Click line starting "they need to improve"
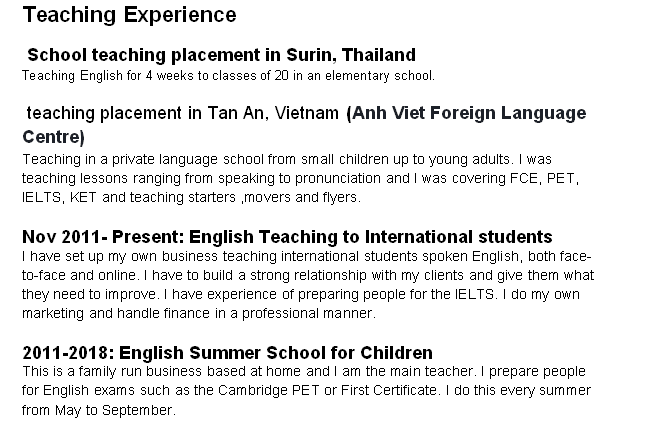 [x=300, y=294]
